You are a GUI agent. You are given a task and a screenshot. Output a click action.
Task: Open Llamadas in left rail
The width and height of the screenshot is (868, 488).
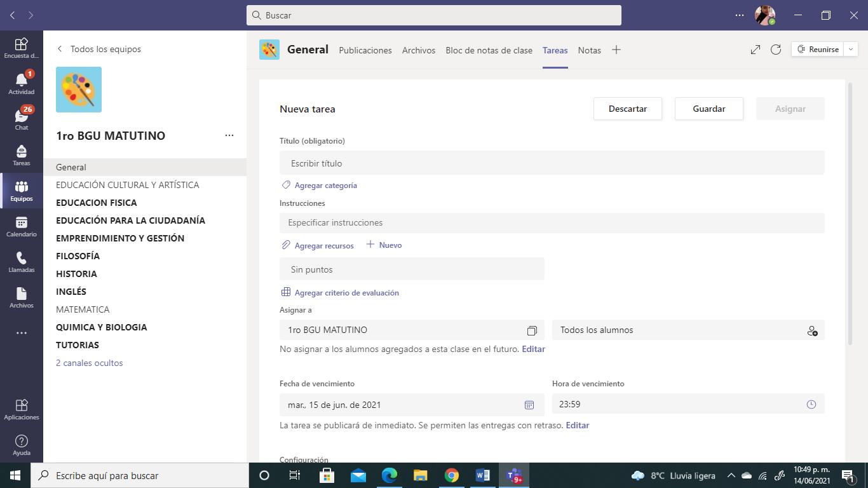[x=21, y=261]
